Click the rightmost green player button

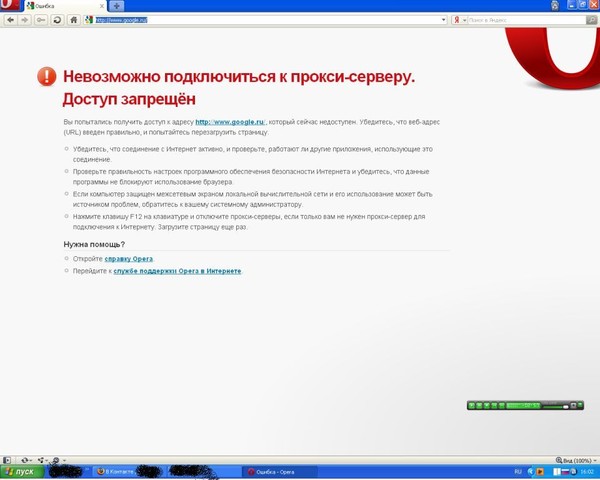pyautogui.click(x=580, y=404)
